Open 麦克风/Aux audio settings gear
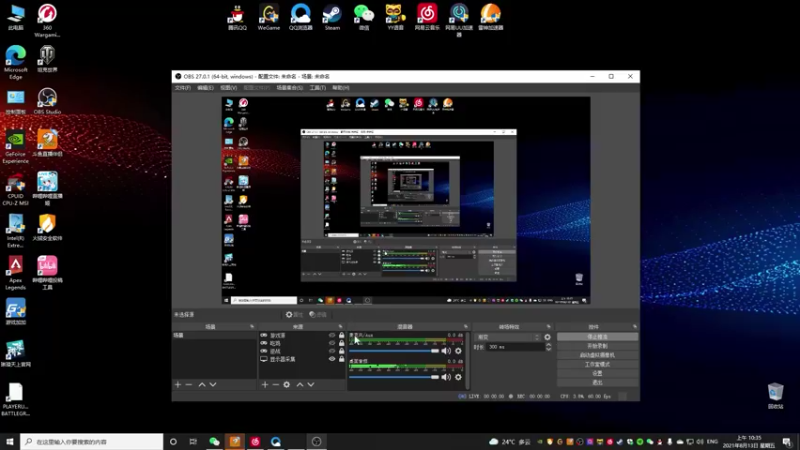Screen dimensions: 800x450 click(x=458, y=351)
